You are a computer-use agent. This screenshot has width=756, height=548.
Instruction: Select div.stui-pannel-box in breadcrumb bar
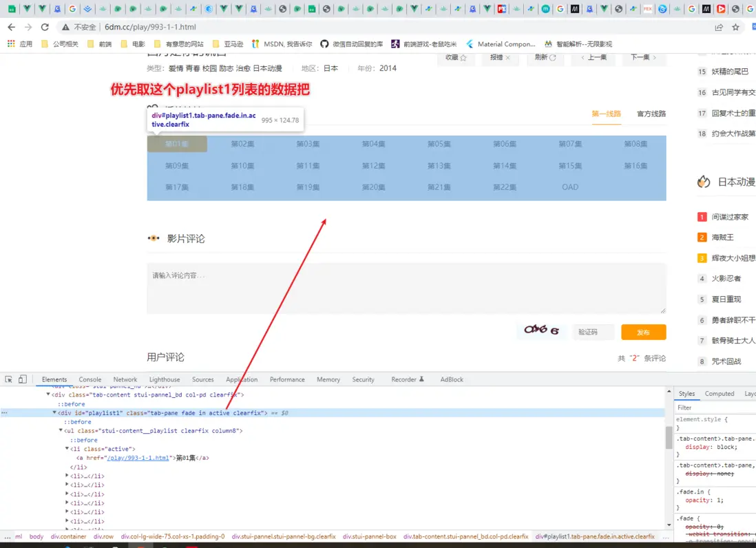click(369, 536)
